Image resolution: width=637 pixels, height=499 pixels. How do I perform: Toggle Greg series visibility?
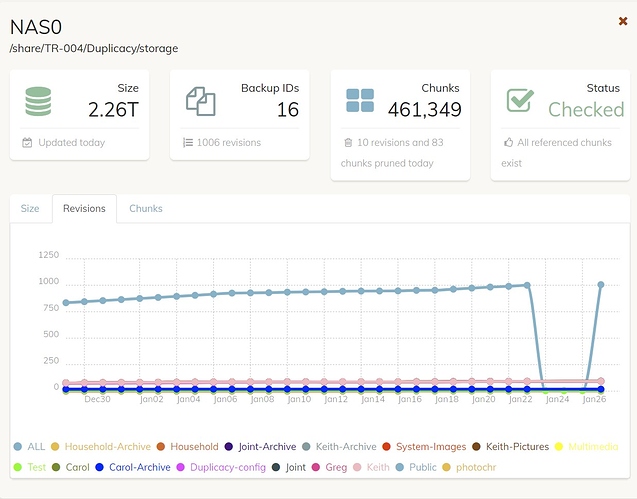pos(329,467)
